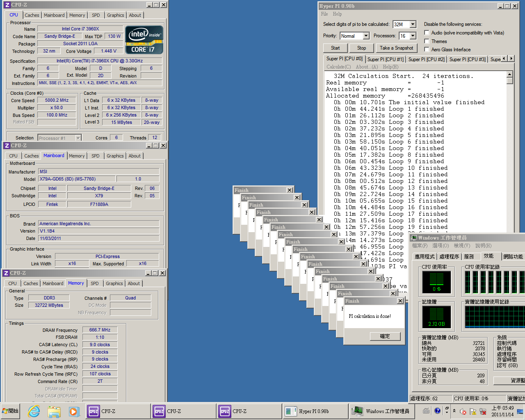Open 檔案(F) menu in Task Manager
The width and height of the screenshot is (525, 420).
click(420, 246)
